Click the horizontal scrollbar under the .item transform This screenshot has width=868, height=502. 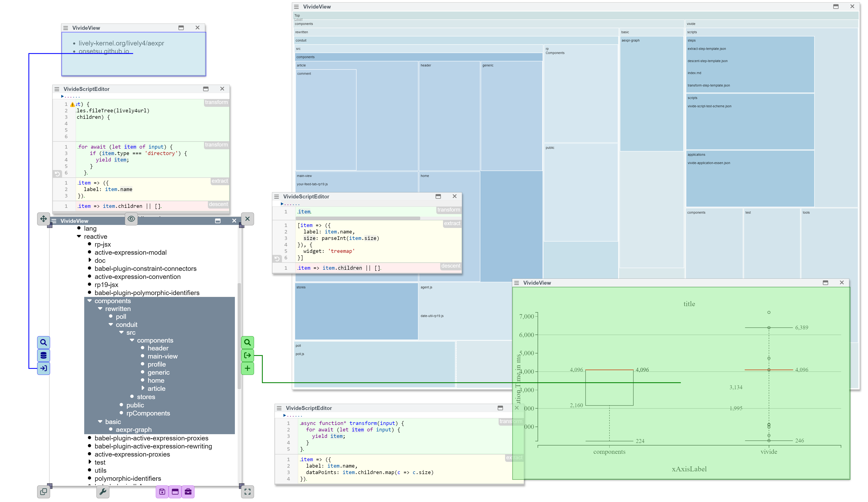(358, 218)
